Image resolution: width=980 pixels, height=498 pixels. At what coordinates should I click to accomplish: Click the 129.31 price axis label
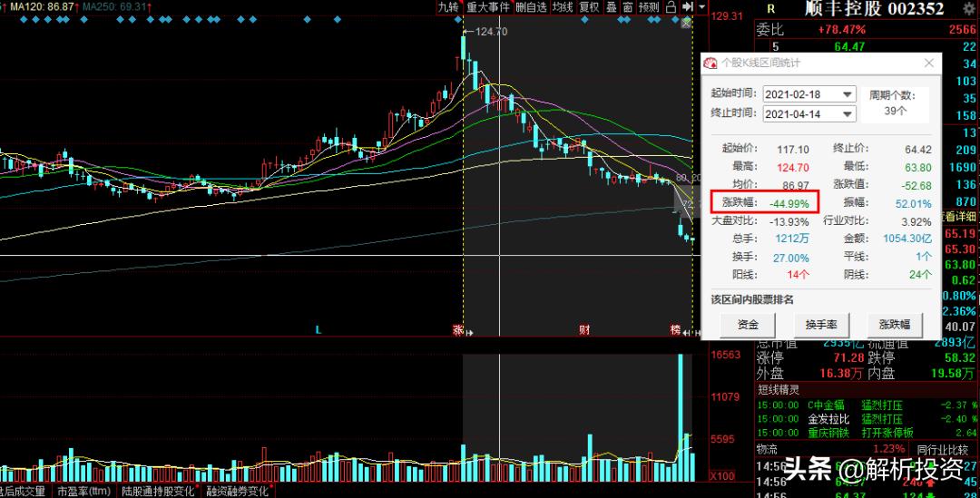tap(728, 16)
